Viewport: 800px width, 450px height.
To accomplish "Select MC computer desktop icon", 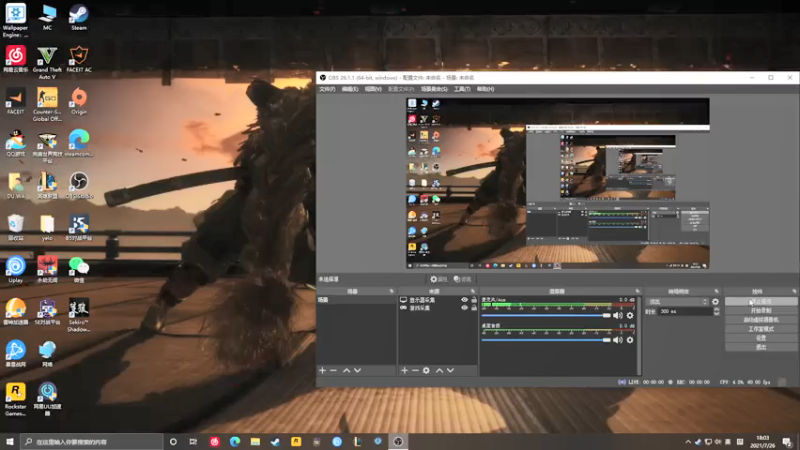I will point(47,18).
